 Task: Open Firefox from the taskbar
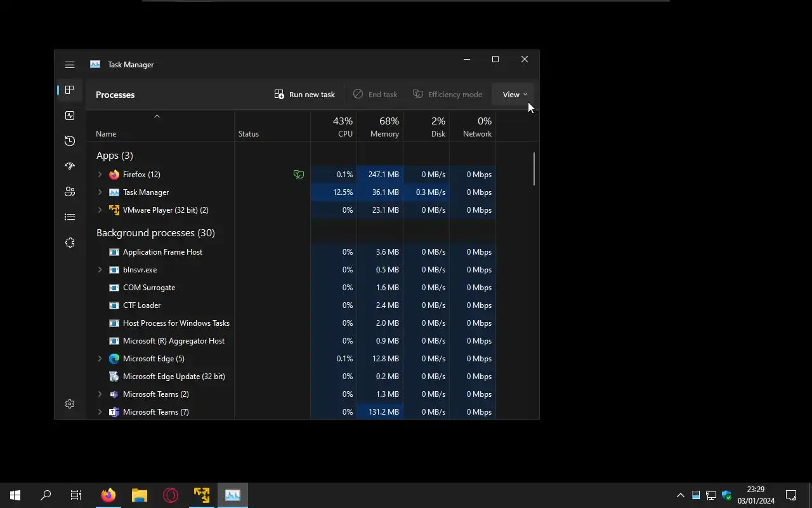pos(108,495)
